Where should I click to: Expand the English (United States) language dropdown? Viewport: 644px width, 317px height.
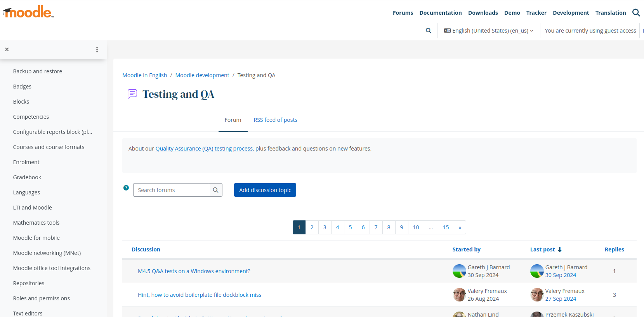point(489,31)
